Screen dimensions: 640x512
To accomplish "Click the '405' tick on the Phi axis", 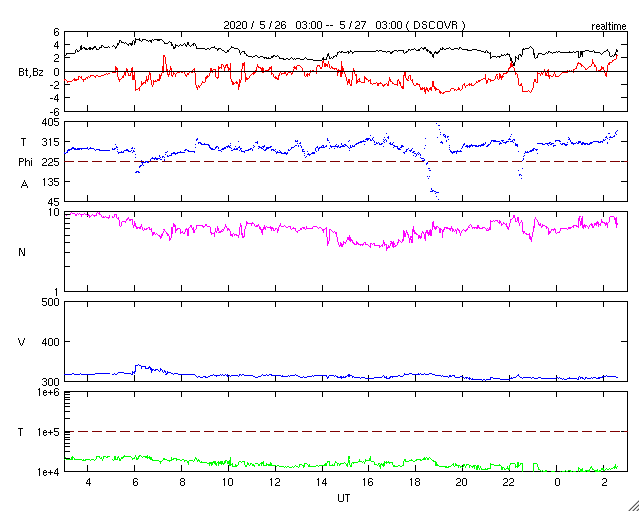I will [51, 122].
